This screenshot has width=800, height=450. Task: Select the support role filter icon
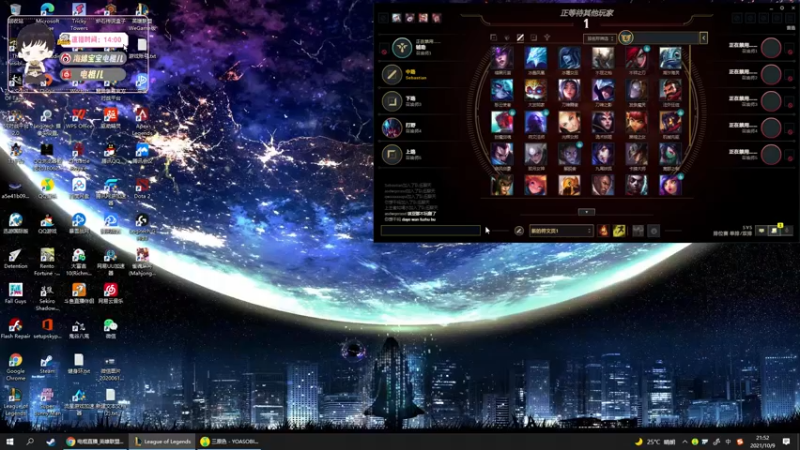pyautogui.click(x=547, y=37)
